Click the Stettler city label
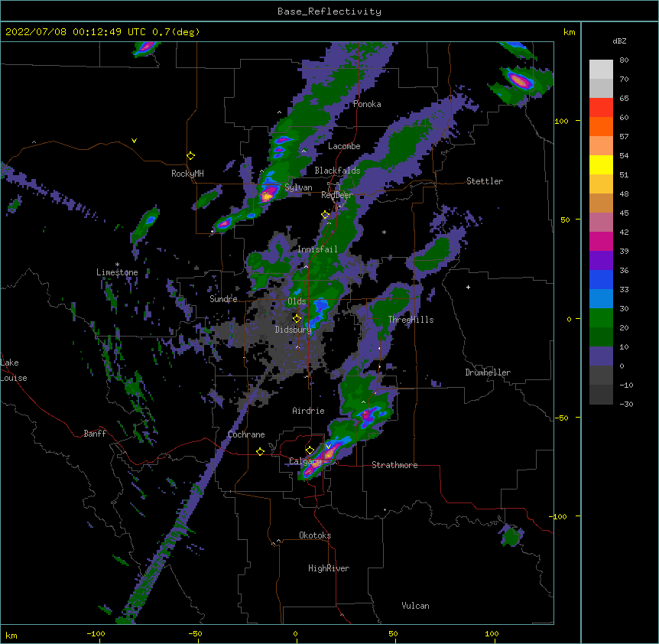 coord(485,181)
